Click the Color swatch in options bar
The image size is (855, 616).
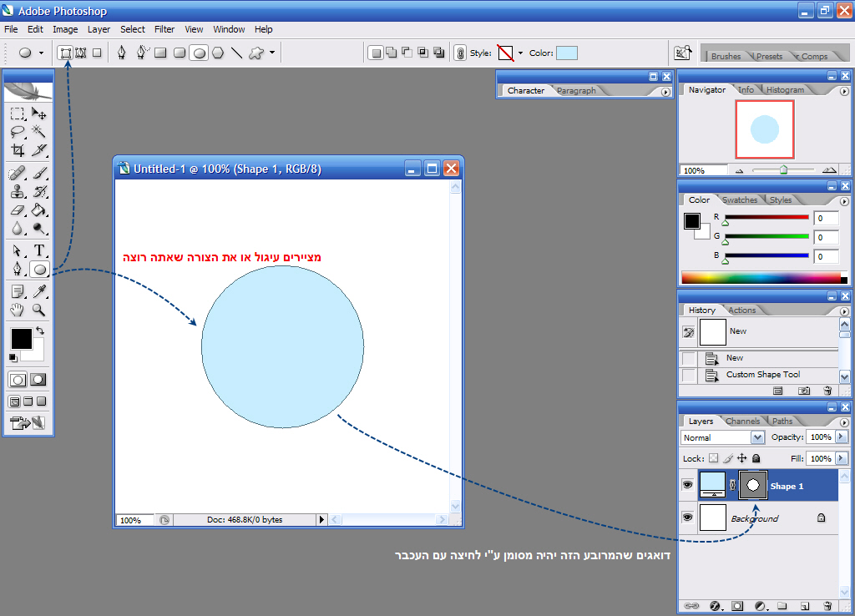[x=567, y=53]
